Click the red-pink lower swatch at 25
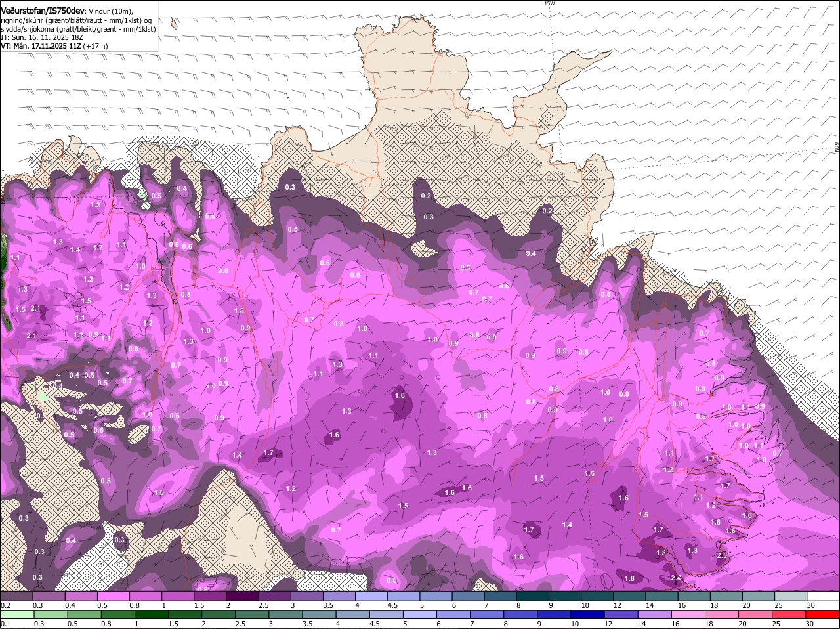This screenshot has height=629, width=840. tap(789, 615)
